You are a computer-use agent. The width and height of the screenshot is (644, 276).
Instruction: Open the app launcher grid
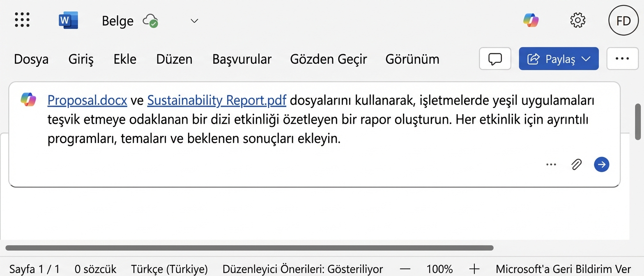click(22, 20)
